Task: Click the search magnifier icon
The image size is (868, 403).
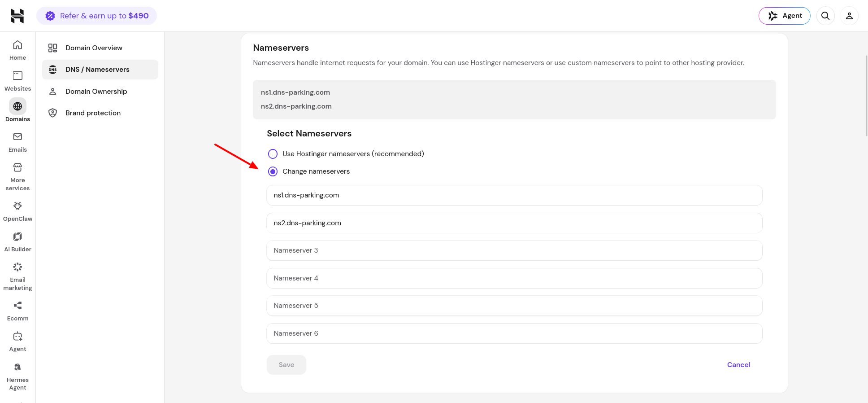Action: click(x=825, y=16)
